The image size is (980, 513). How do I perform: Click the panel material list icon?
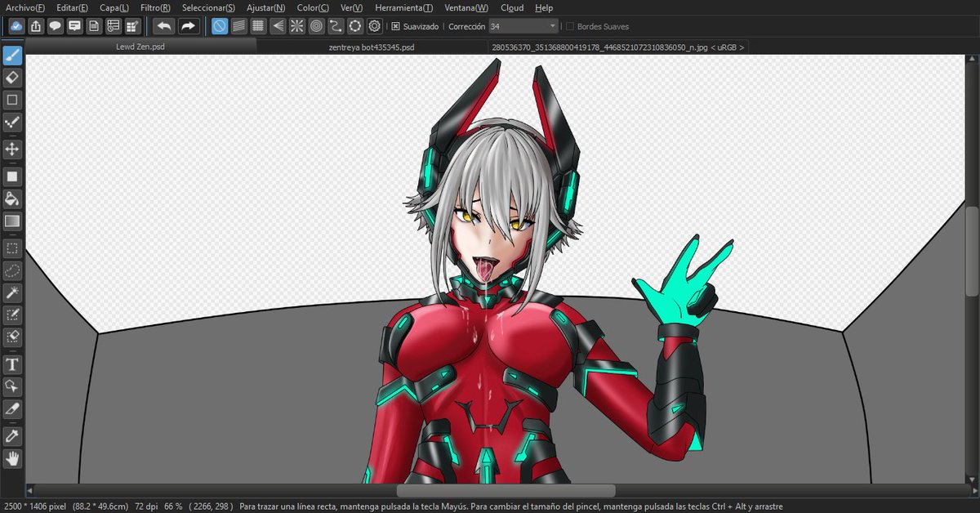[x=114, y=26]
